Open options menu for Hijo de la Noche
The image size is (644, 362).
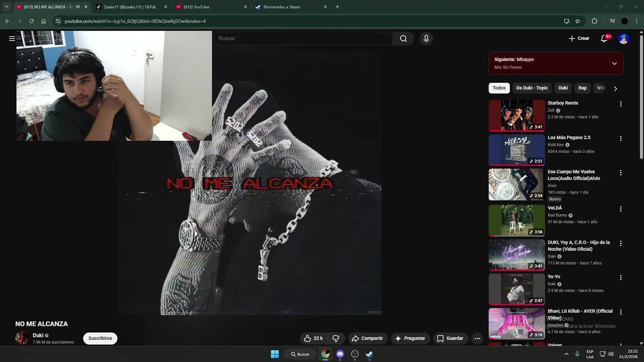click(x=620, y=243)
